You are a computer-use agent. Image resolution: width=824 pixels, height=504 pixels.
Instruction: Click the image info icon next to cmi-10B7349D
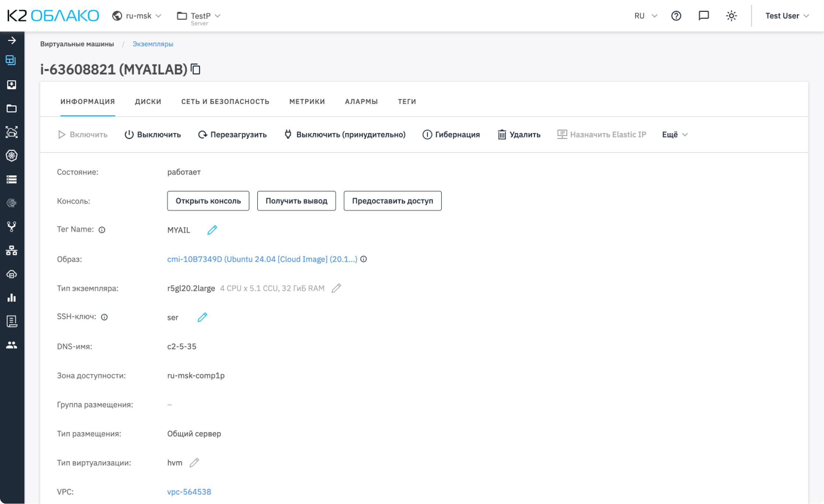(x=363, y=259)
